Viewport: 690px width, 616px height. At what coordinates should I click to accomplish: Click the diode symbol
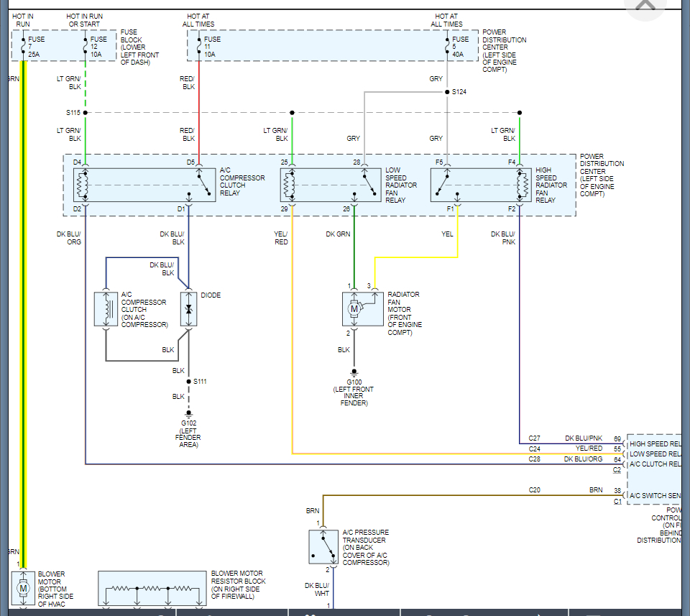point(189,309)
